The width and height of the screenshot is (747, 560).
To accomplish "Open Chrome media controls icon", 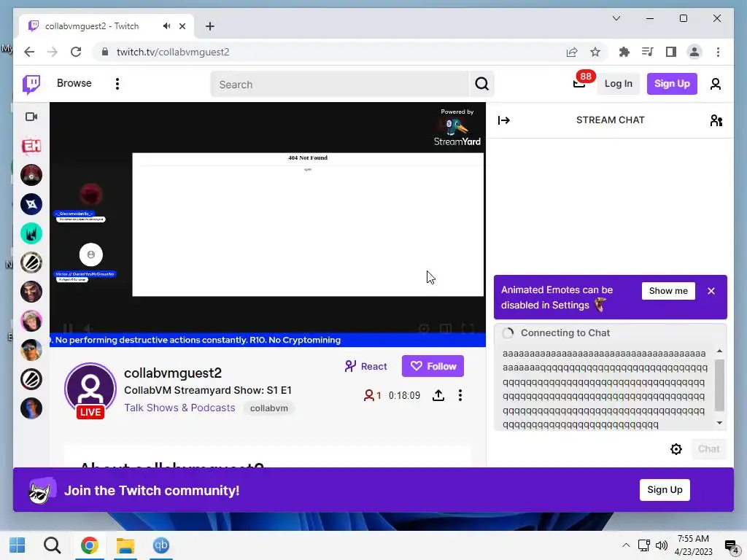I will point(648,52).
